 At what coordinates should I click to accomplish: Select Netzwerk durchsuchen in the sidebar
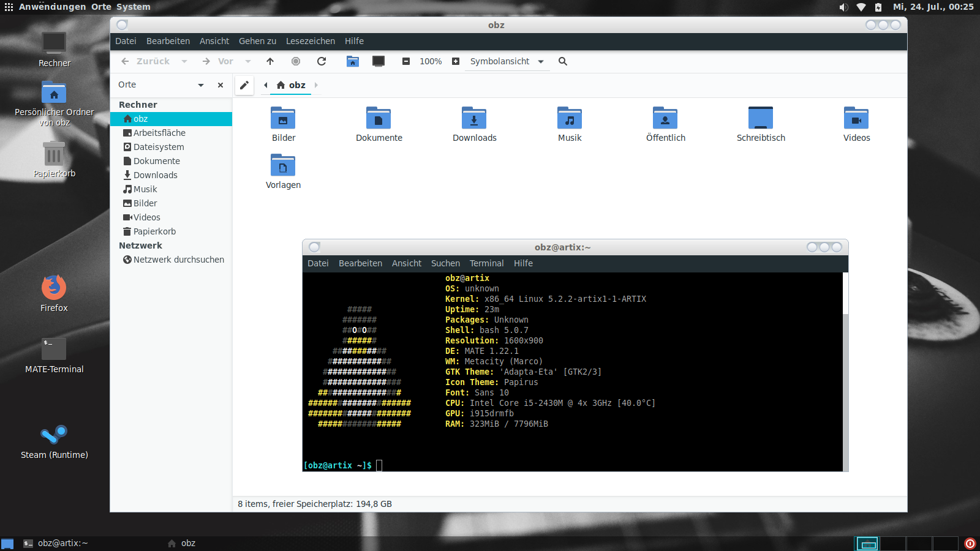click(171, 260)
